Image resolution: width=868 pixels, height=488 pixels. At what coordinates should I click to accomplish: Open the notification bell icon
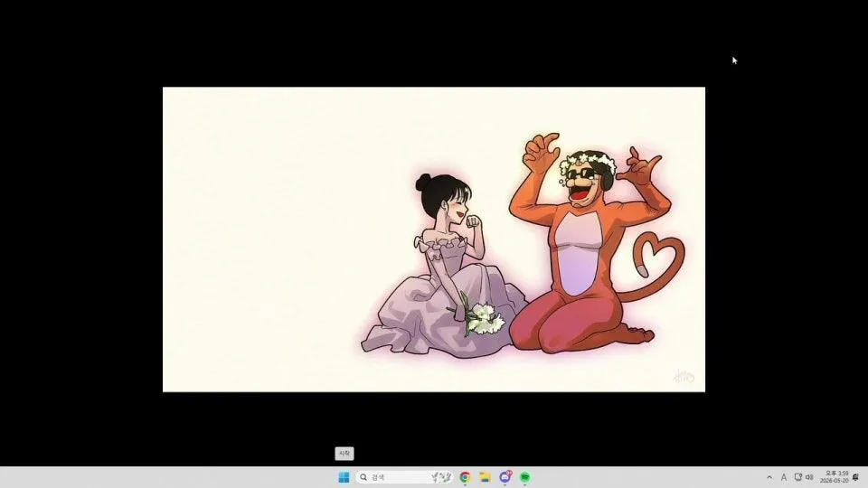[x=856, y=477]
